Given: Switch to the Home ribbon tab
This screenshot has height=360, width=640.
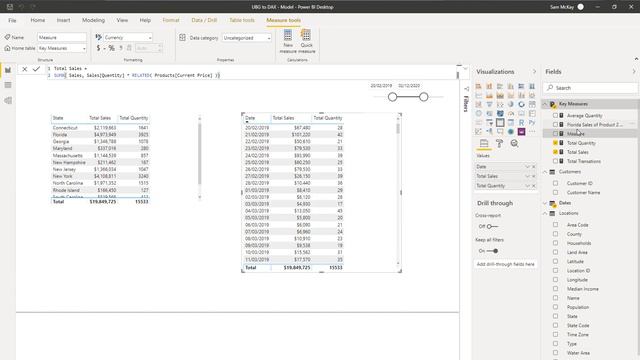Looking at the screenshot, I should (x=38, y=20).
